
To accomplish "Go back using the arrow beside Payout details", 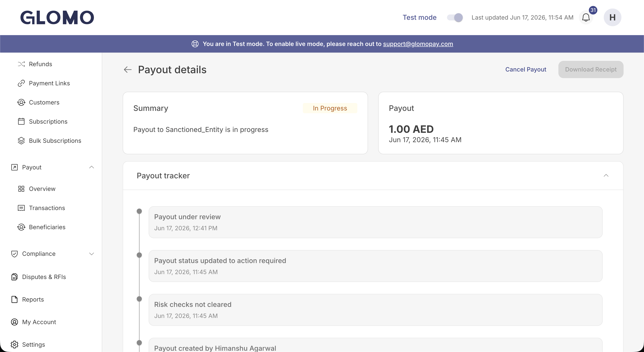I will click(x=128, y=70).
